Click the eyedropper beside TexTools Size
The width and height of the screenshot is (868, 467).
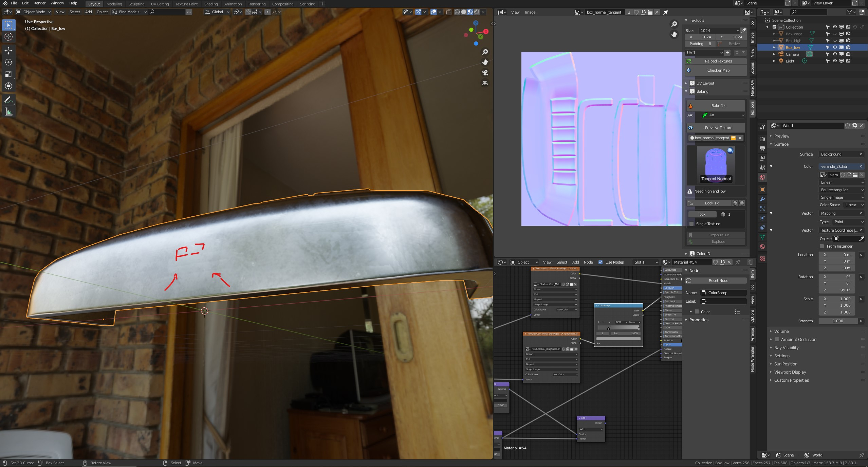coord(743,31)
